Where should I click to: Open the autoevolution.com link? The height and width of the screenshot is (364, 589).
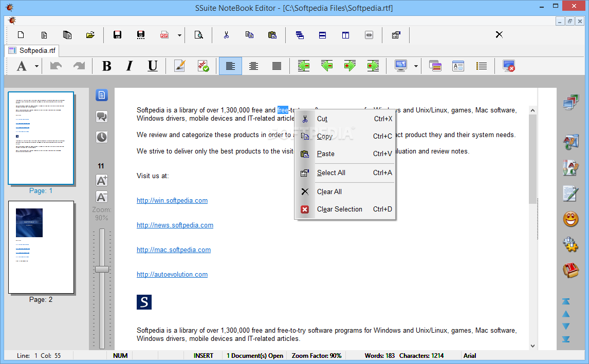(172, 274)
